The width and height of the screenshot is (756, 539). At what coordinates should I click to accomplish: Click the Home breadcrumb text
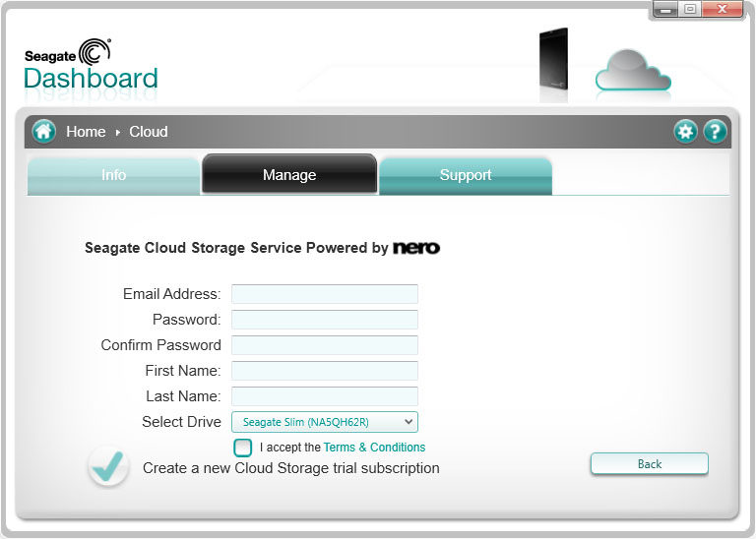click(x=86, y=132)
